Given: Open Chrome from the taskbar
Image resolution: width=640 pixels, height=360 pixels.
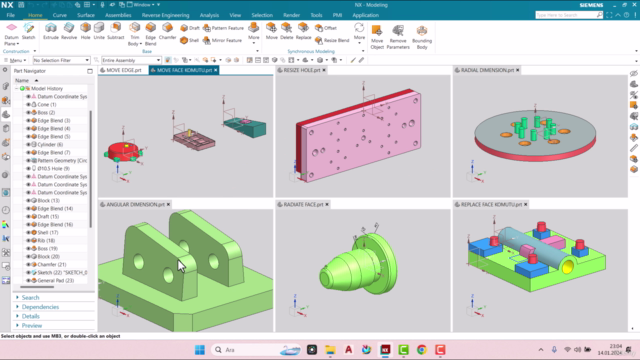Looking at the screenshot, I should (422, 350).
